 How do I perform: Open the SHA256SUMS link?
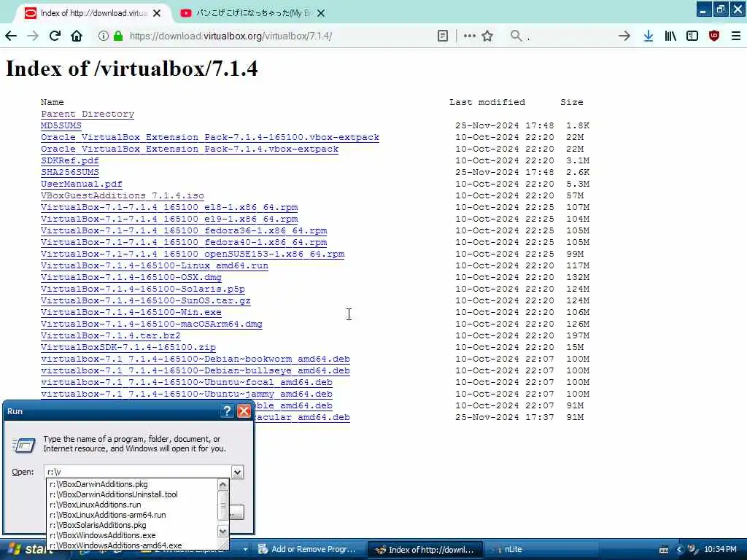70,172
